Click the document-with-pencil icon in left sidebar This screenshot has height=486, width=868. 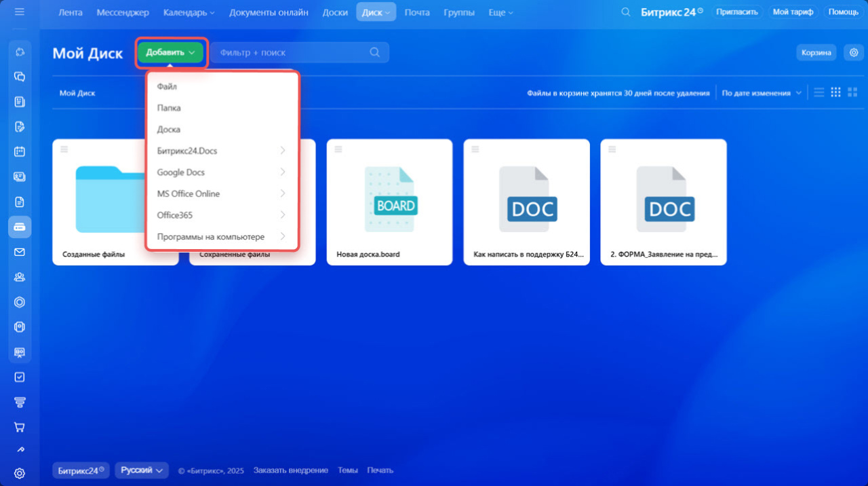point(20,126)
